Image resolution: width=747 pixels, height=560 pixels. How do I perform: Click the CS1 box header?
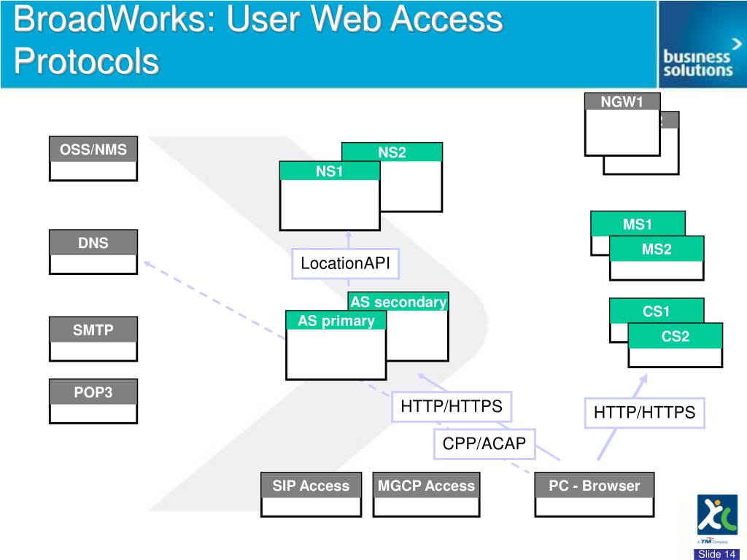(657, 311)
